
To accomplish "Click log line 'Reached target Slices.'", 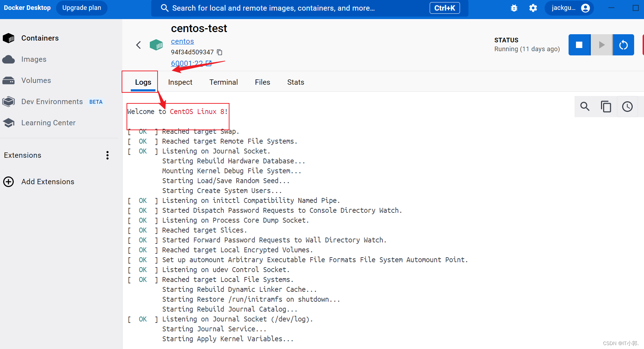I will (x=204, y=230).
